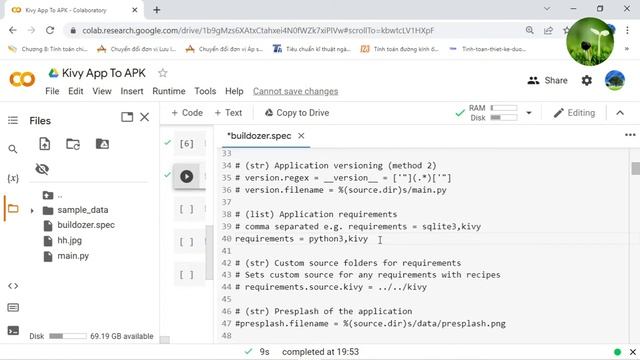Open the Terminal icon in sidebar
Screen dimensions: 640x360
click(13, 330)
